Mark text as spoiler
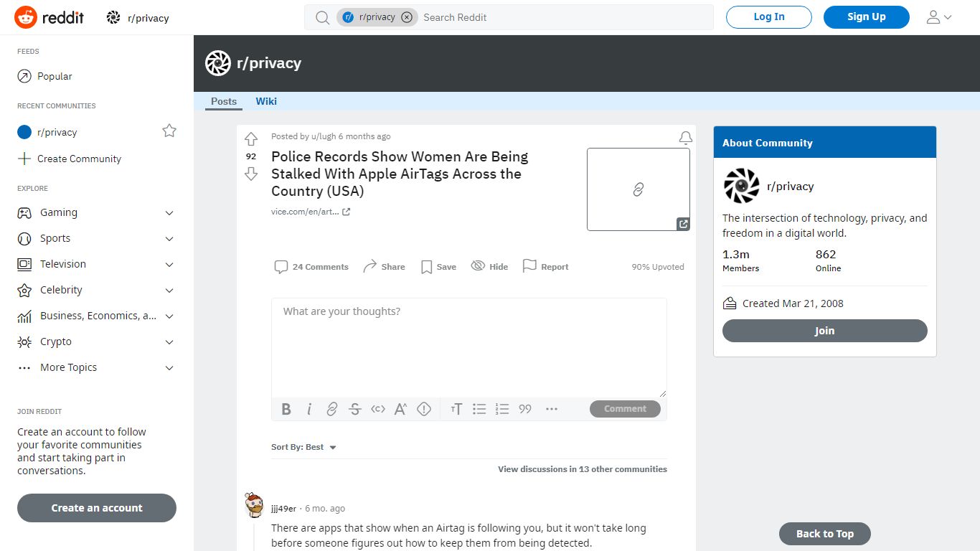The image size is (980, 551). [x=424, y=409]
